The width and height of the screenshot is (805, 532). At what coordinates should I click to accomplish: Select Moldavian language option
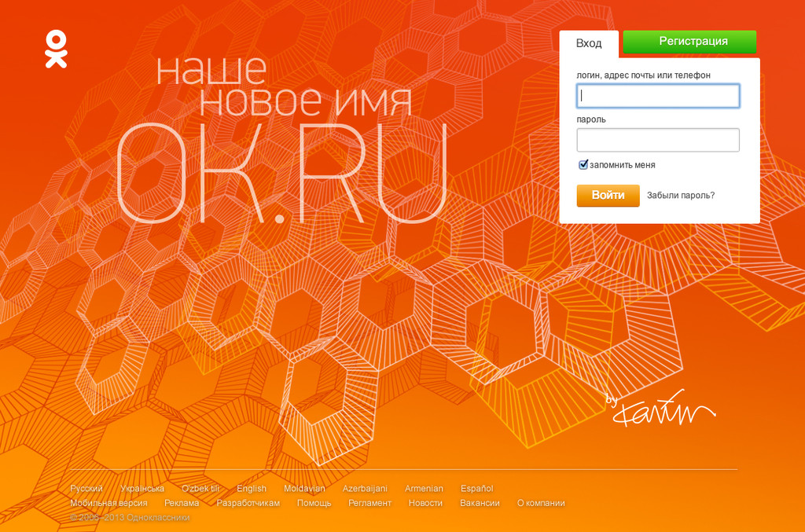pos(304,489)
